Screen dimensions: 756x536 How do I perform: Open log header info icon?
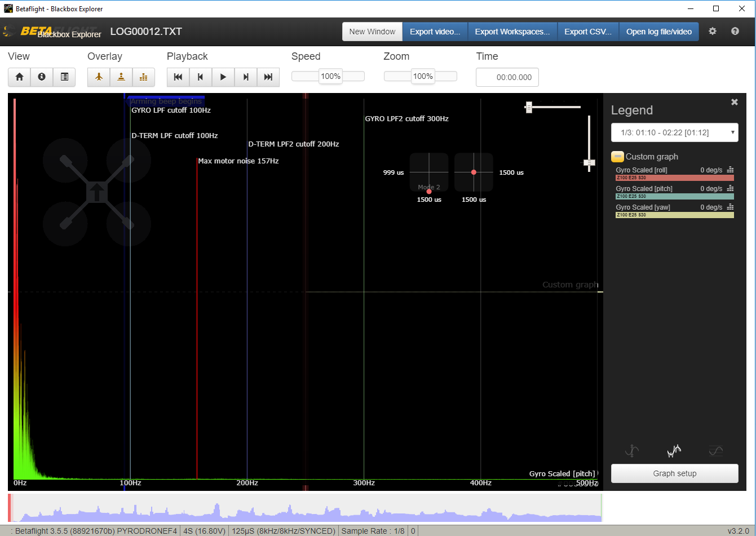pos(42,77)
